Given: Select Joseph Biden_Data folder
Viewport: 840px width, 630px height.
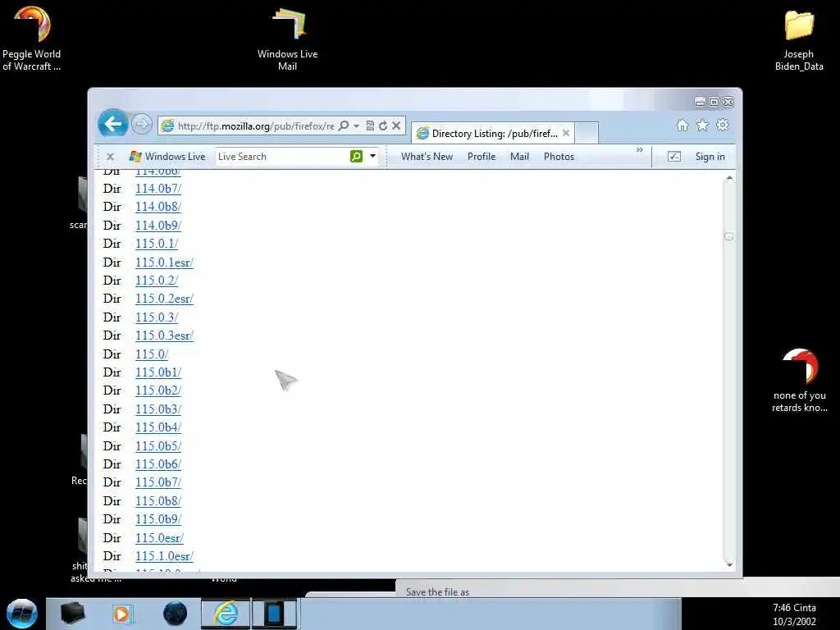Looking at the screenshot, I should [799, 40].
